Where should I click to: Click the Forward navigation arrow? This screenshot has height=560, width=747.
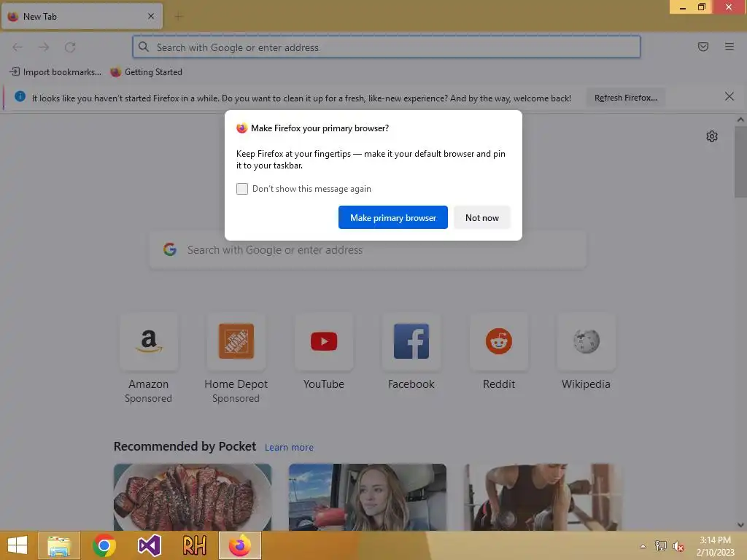click(x=44, y=47)
